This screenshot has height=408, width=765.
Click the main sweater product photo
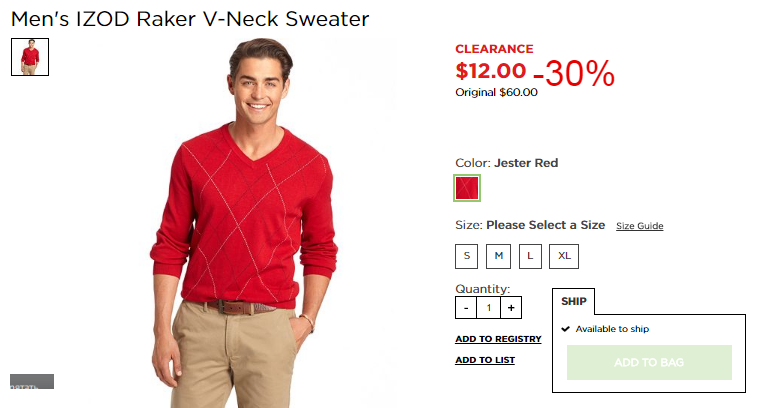[x=244, y=223]
